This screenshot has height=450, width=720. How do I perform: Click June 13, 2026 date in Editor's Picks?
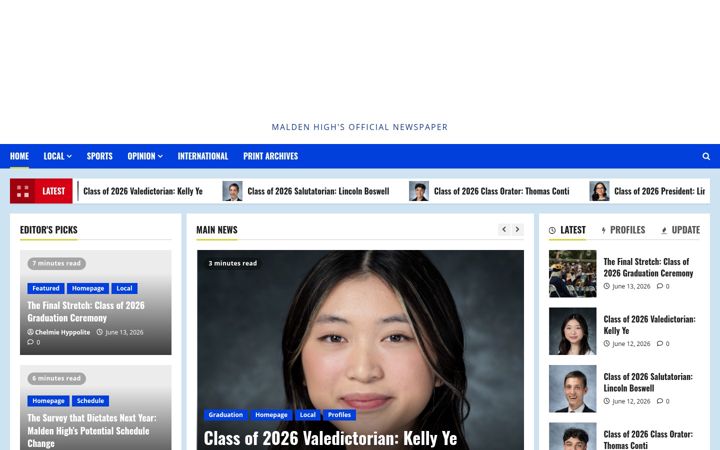pos(124,332)
